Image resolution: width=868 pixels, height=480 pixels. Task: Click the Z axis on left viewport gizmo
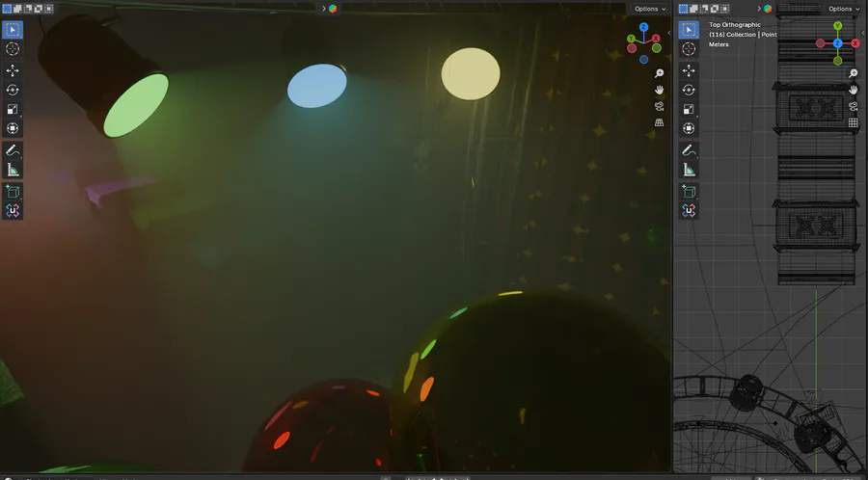(643, 27)
